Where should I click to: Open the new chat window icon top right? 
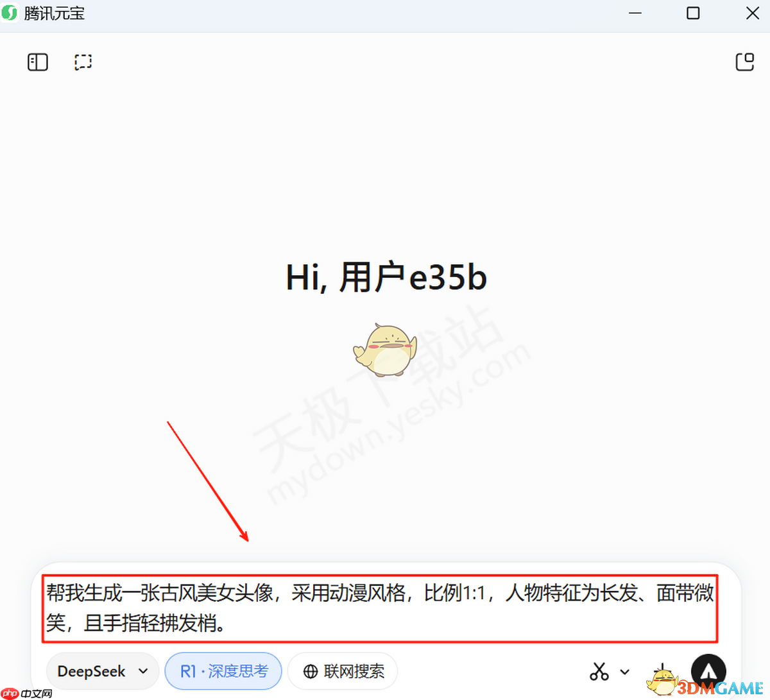745,62
